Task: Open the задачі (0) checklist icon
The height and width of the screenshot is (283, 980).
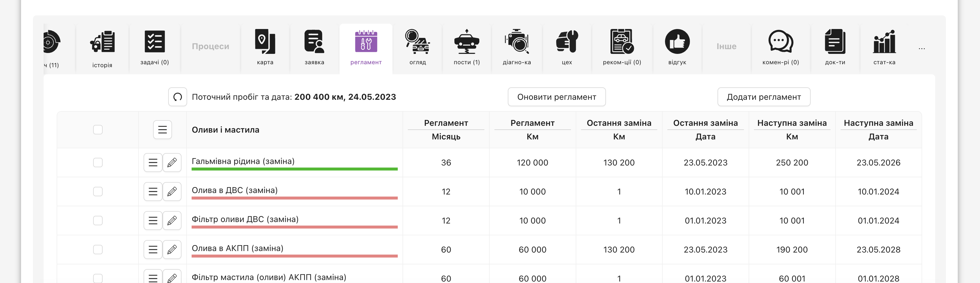Action: click(155, 41)
